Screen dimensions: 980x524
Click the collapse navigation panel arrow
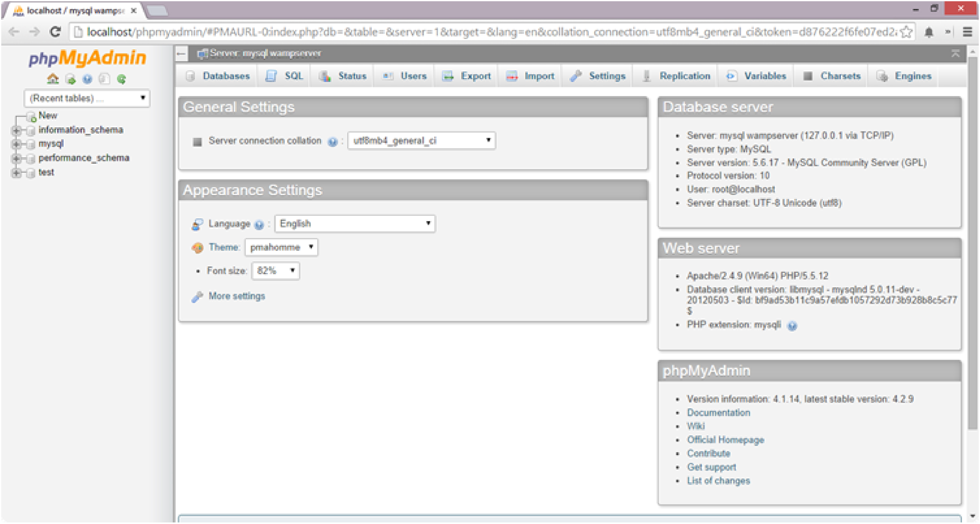(x=182, y=54)
